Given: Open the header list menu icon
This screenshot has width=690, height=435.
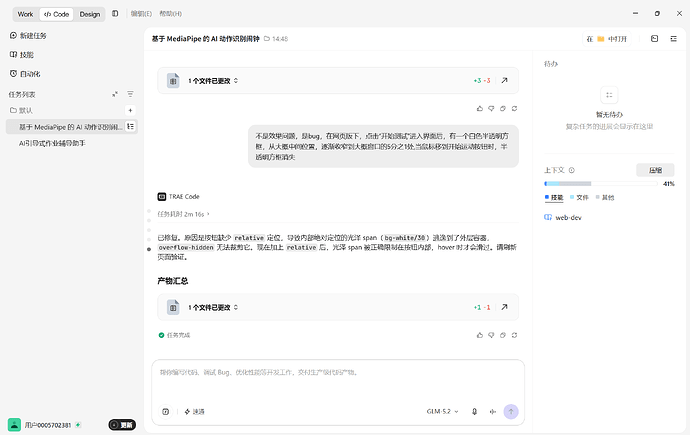Looking at the screenshot, I should coord(673,39).
